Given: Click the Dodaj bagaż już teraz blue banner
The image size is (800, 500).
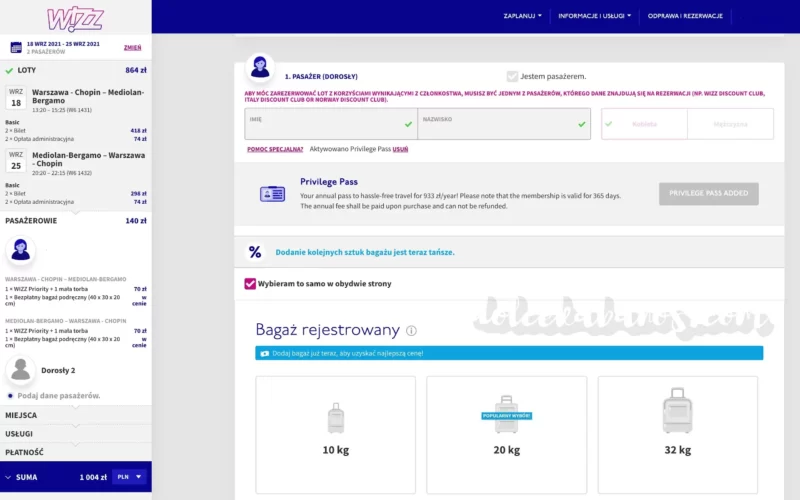Looking at the screenshot, I should pos(509,353).
